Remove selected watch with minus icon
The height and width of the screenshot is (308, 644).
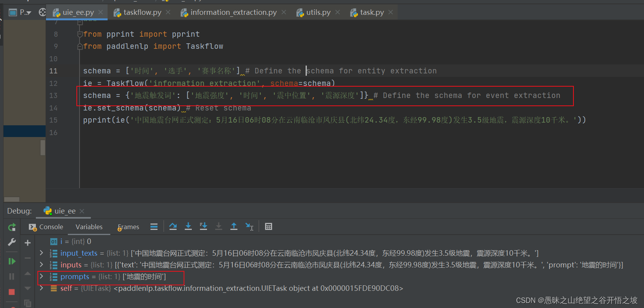click(x=28, y=258)
